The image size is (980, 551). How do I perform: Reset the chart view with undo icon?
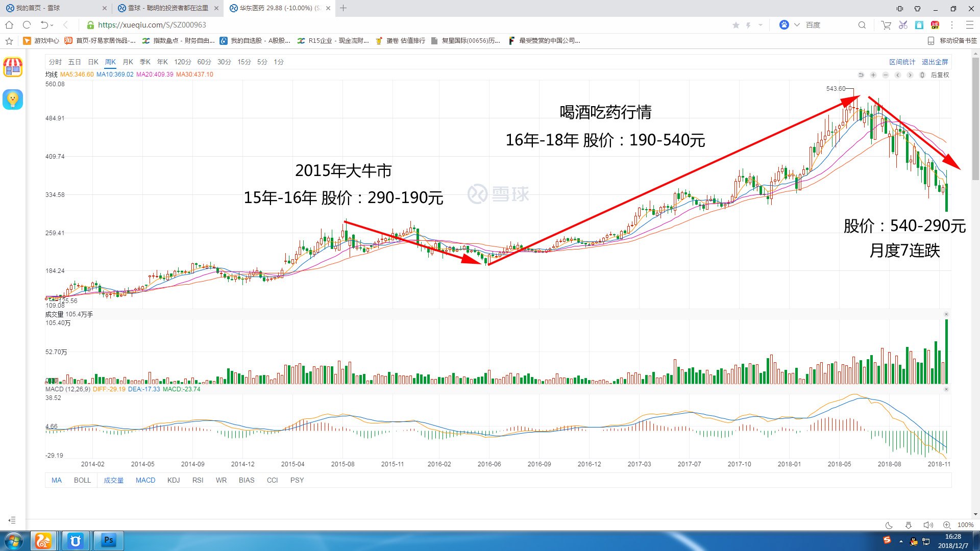point(861,75)
